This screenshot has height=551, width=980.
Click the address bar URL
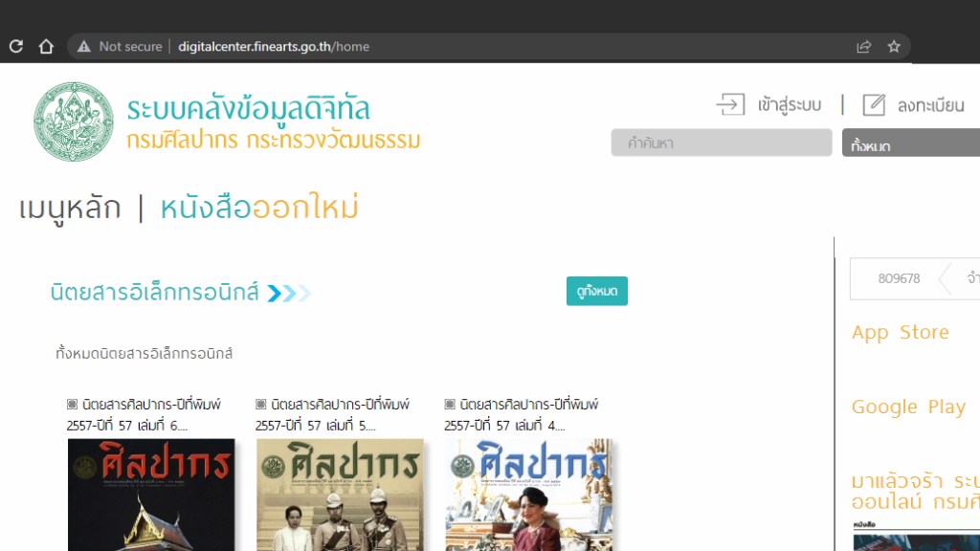coord(273,46)
